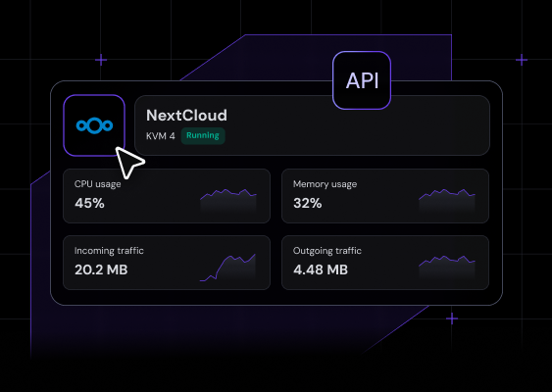The image size is (552, 392).
Task: Click the NextCloud logo icon tile
Action: tap(94, 125)
